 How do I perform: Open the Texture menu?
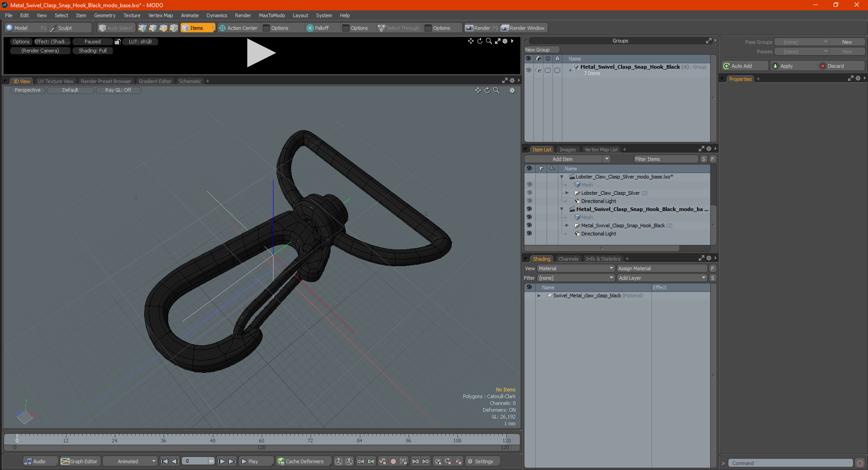[132, 15]
